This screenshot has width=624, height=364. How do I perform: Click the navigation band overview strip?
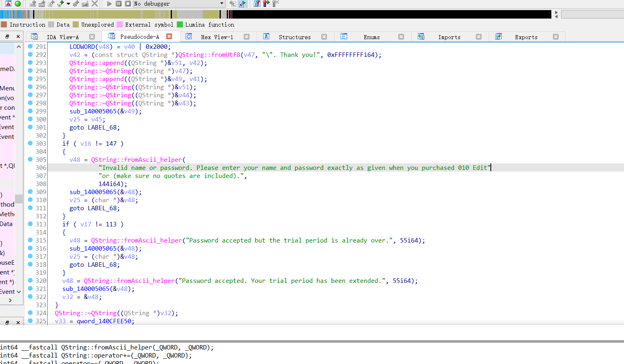pos(276,14)
